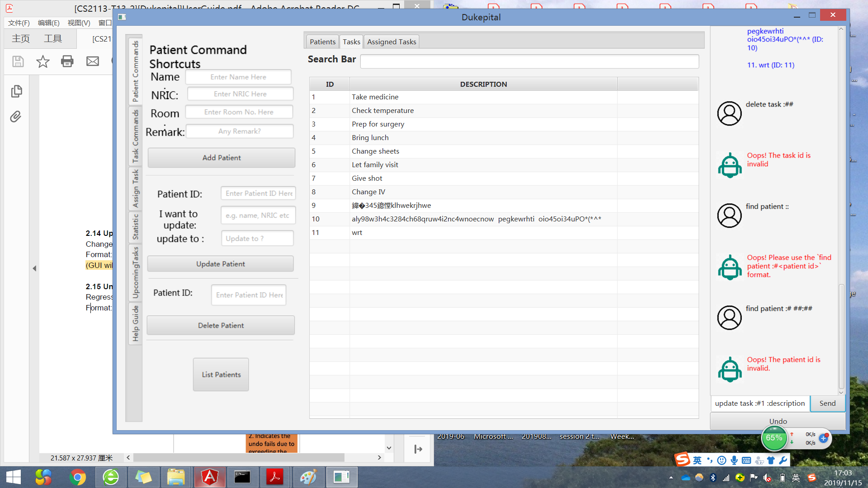This screenshot has width=868, height=488.
Task: Select the Task Commands side tab
Action: [135, 136]
